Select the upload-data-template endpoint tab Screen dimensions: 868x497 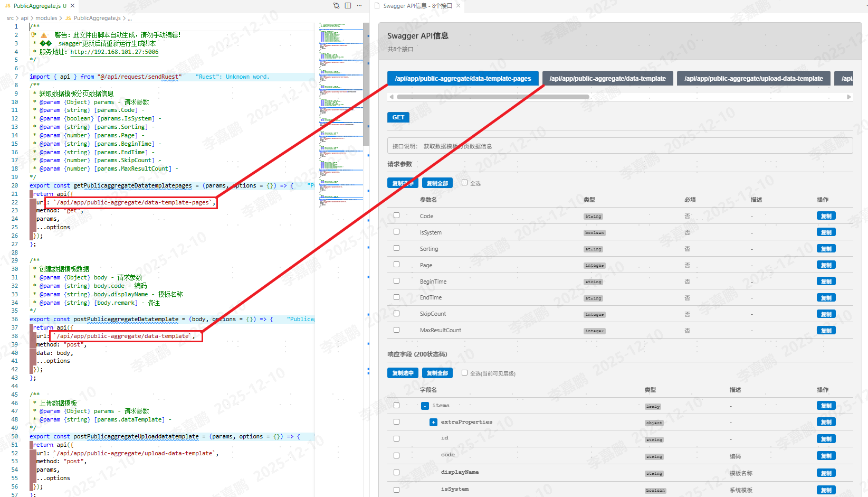tap(753, 79)
